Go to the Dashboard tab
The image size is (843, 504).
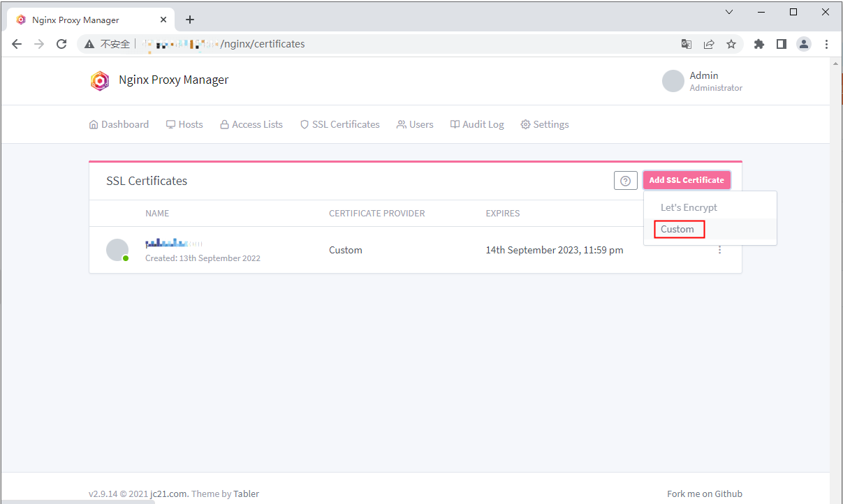coord(119,124)
